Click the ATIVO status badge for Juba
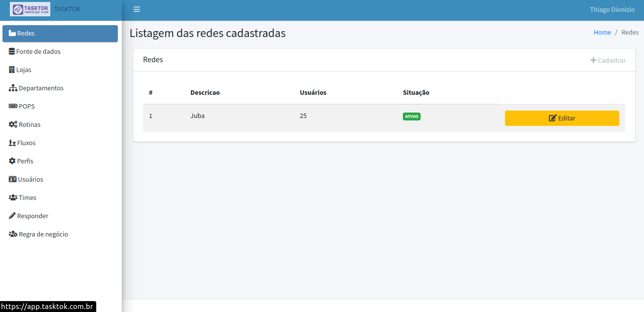644x312 pixels. tap(412, 116)
